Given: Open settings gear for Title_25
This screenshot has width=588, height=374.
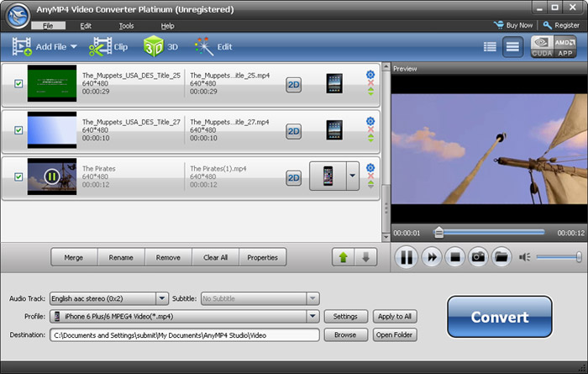Looking at the screenshot, I should [x=370, y=74].
